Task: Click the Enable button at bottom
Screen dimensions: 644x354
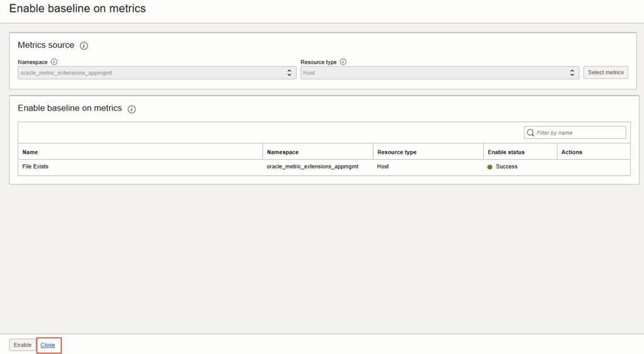Action: (23, 345)
